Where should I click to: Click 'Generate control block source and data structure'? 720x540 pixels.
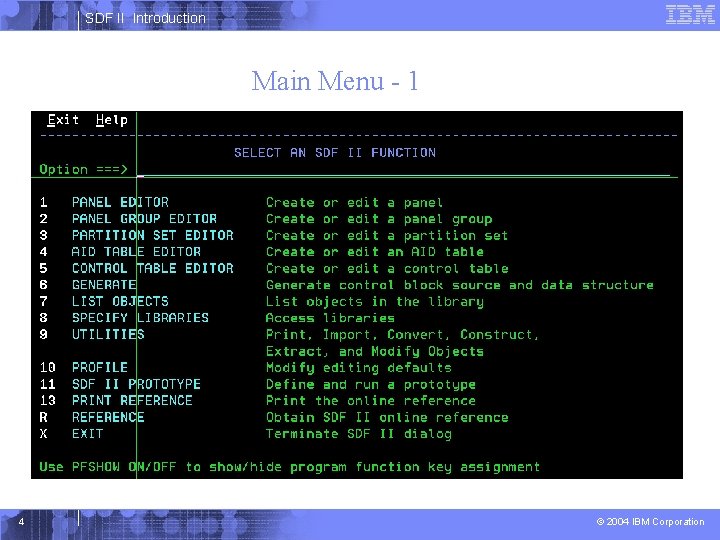point(460,285)
